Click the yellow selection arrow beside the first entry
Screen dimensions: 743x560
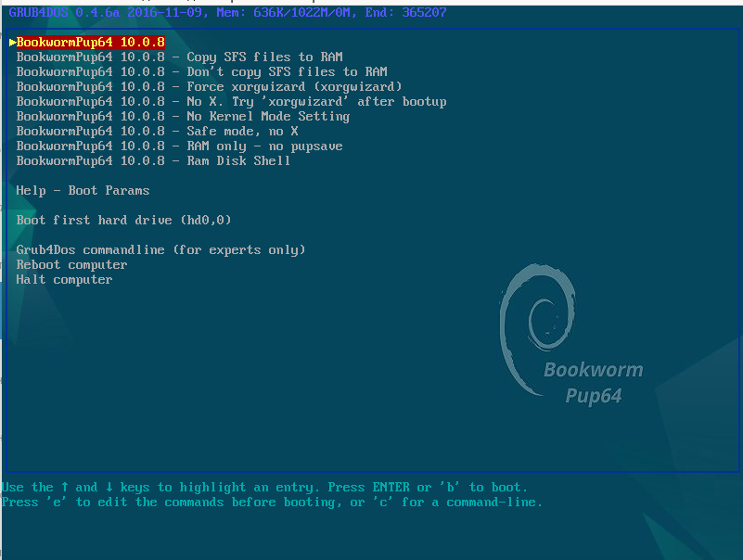(12, 42)
